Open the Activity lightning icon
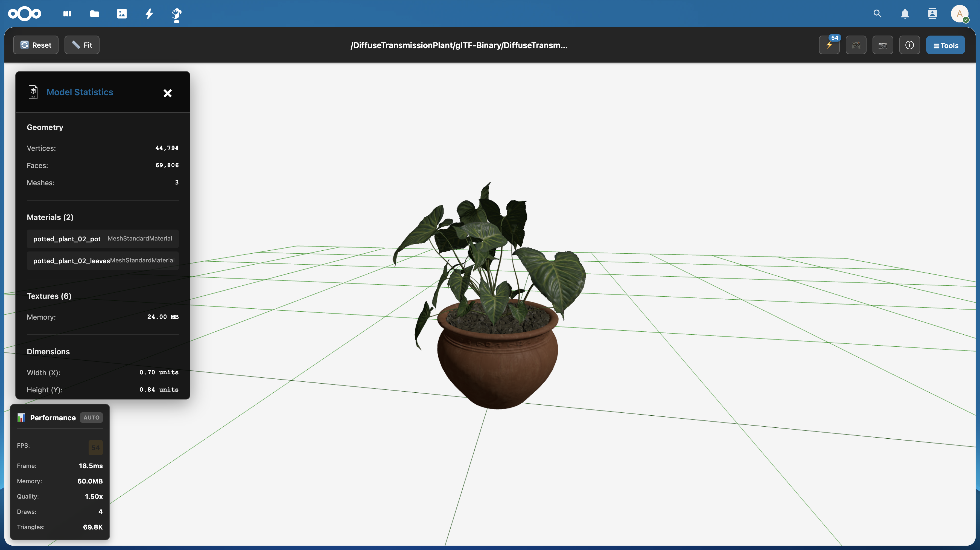980x550 pixels. [149, 14]
